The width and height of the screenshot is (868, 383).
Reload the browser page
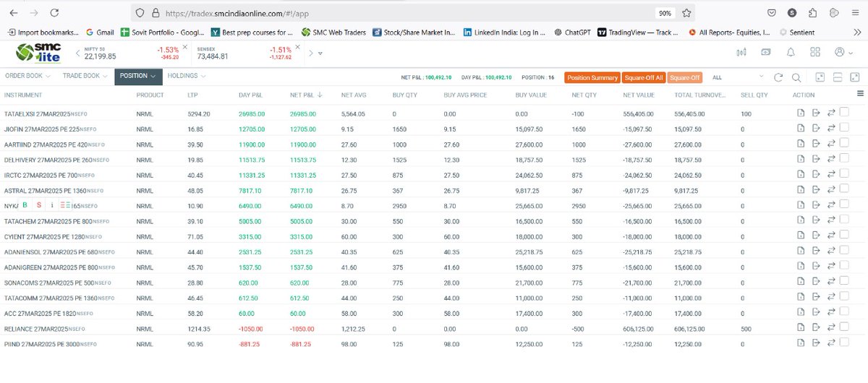click(56, 13)
